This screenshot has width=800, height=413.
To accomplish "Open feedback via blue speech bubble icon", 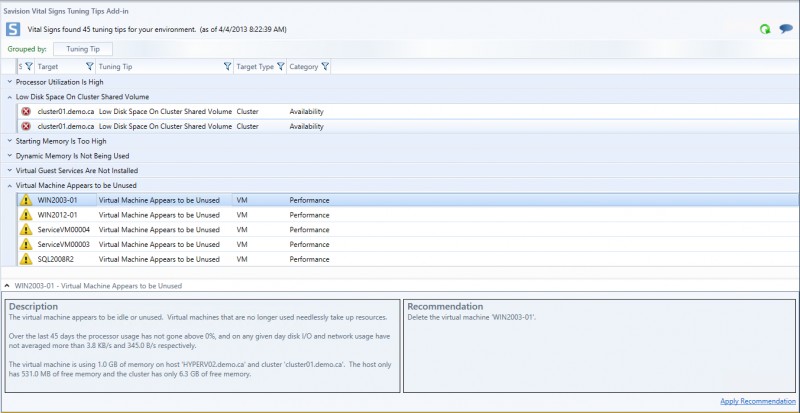I will point(786,29).
